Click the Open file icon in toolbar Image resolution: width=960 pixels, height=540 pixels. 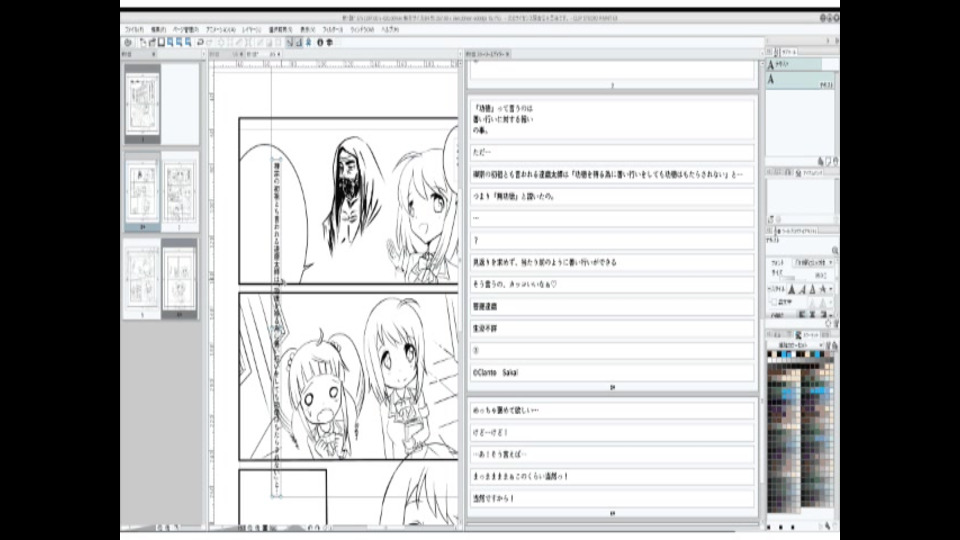click(152, 42)
